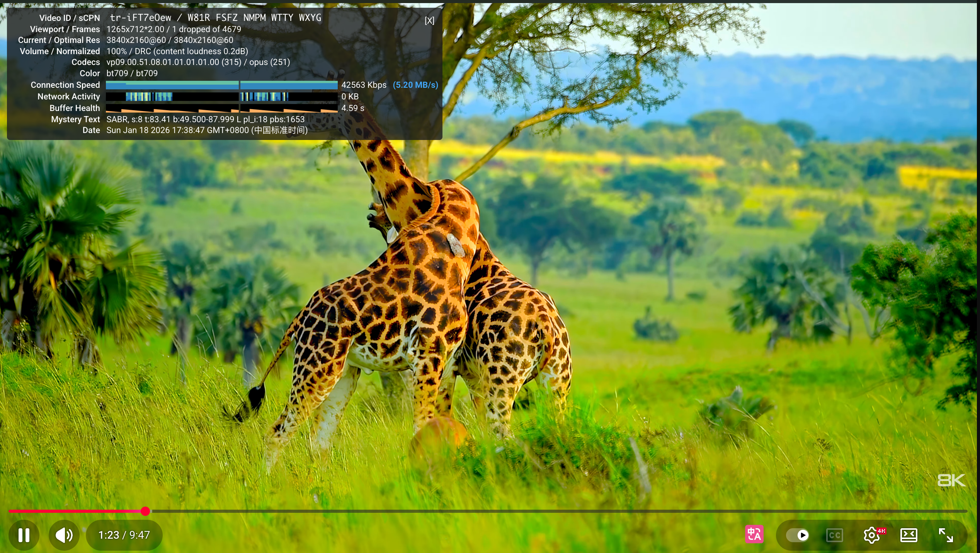Seek ahead by clicking the gray unplayed progress bar
Screen dimensions: 980x553
(x=541, y=511)
